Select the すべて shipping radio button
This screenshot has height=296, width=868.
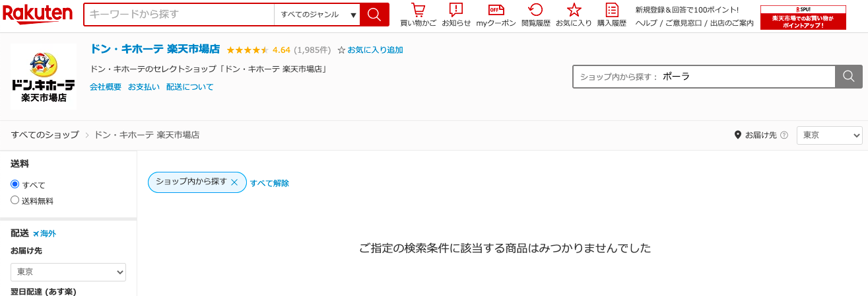(x=15, y=184)
